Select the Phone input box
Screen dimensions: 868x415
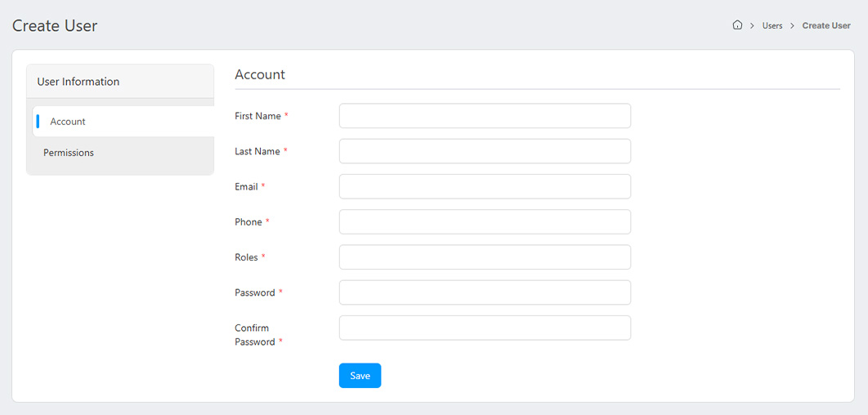pos(485,221)
